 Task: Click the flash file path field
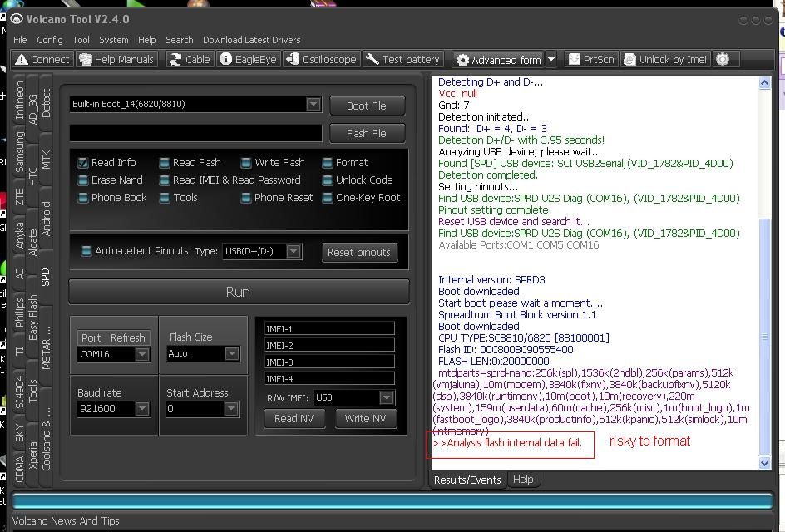(x=195, y=133)
